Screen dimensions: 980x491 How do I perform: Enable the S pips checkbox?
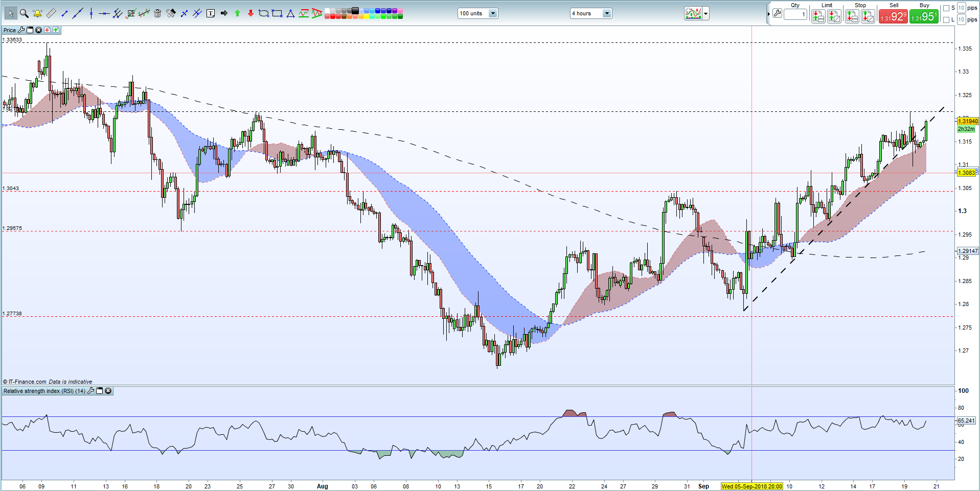(x=946, y=8)
